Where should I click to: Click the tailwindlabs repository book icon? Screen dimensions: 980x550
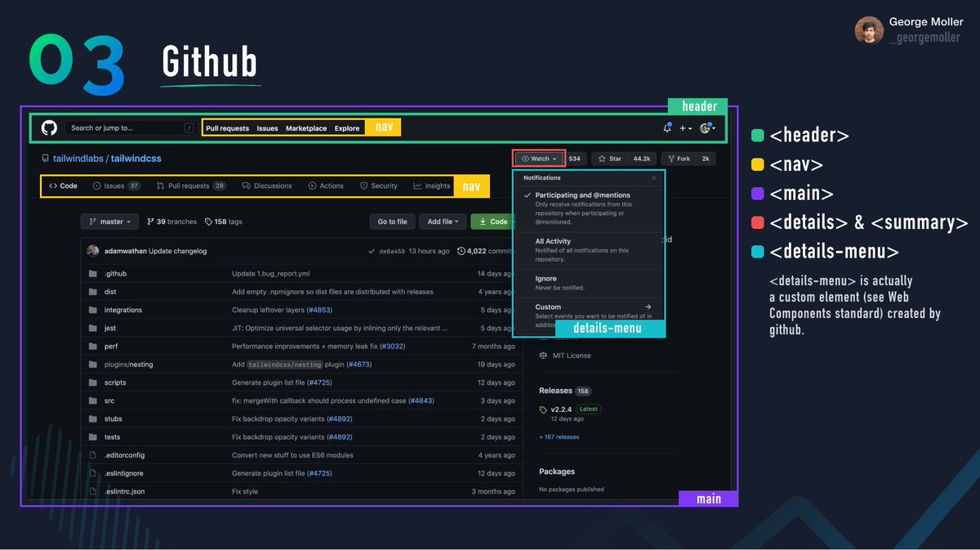[x=45, y=159]
